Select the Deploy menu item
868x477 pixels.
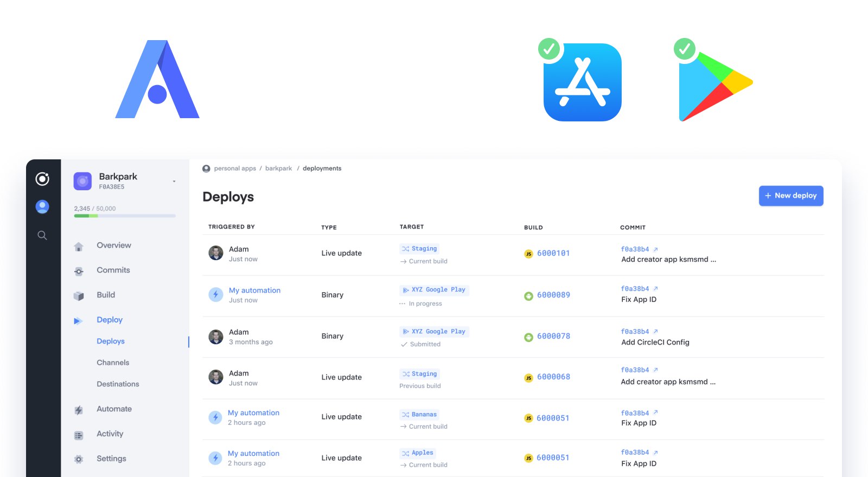110,320
